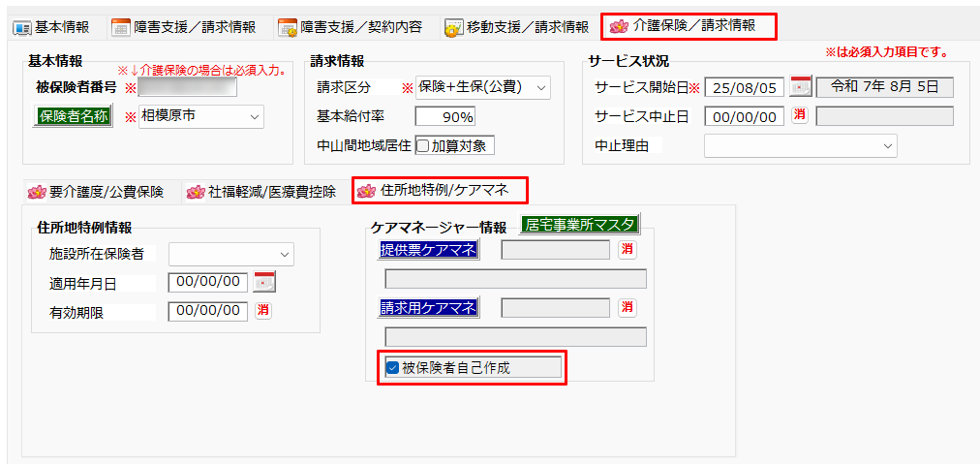Open the 中止理由 dropdown
This screenshot has height=464, width=980.
tap(801, 145)
